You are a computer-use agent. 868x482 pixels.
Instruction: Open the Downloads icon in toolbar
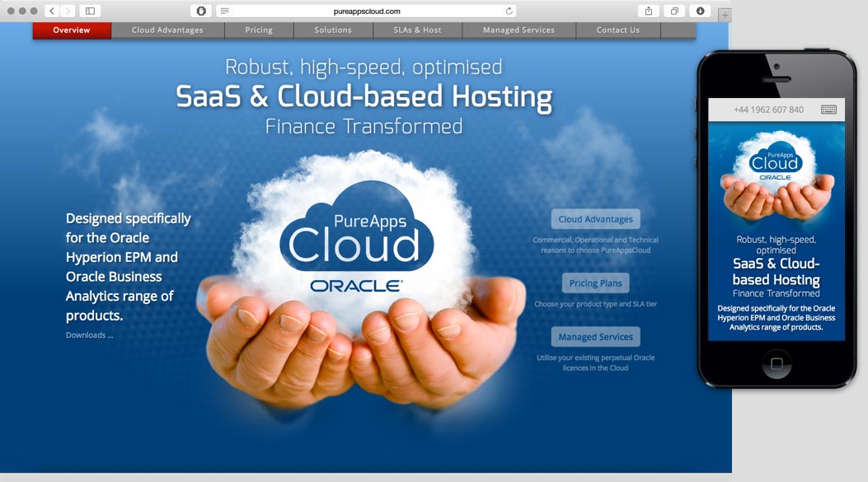click(700, 11)
